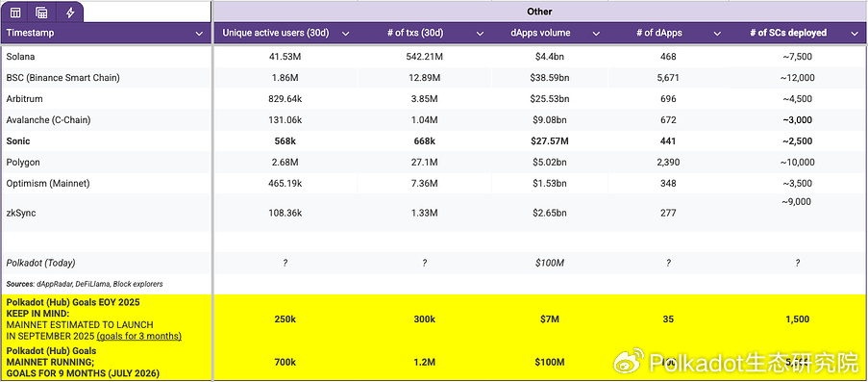Click the lightning bolt automation icon
The width and height of the screenshot is (868, 382).
point(70,13)
